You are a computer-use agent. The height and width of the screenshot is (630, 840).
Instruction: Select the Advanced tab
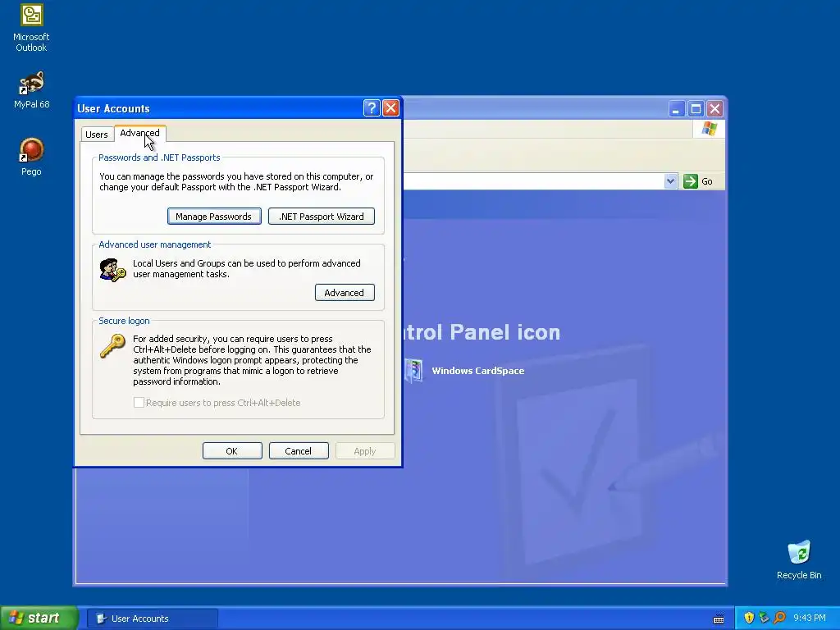point(139,133)
